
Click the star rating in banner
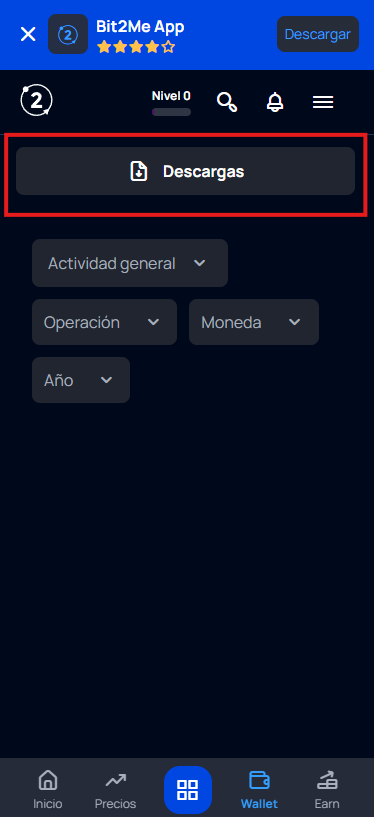point(136,47)
